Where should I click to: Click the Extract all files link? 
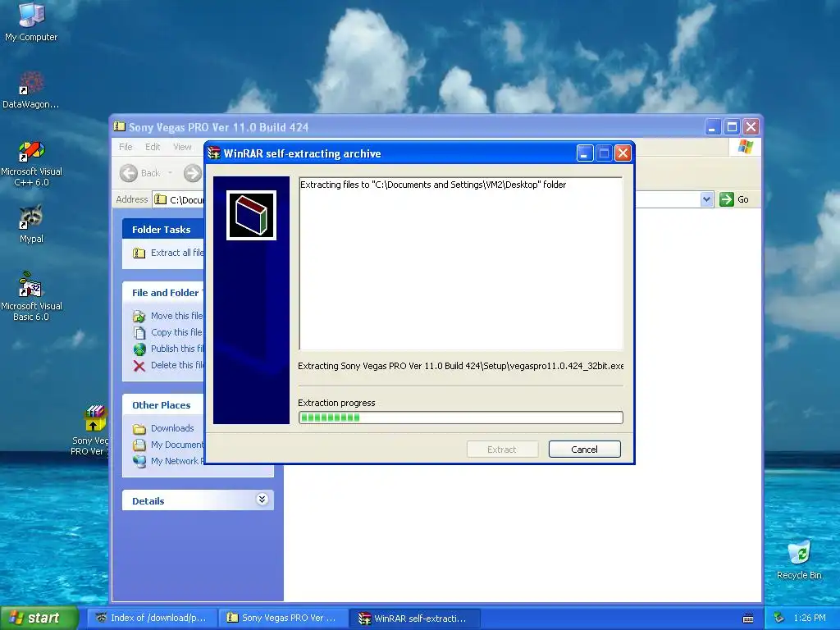(177, 253)
